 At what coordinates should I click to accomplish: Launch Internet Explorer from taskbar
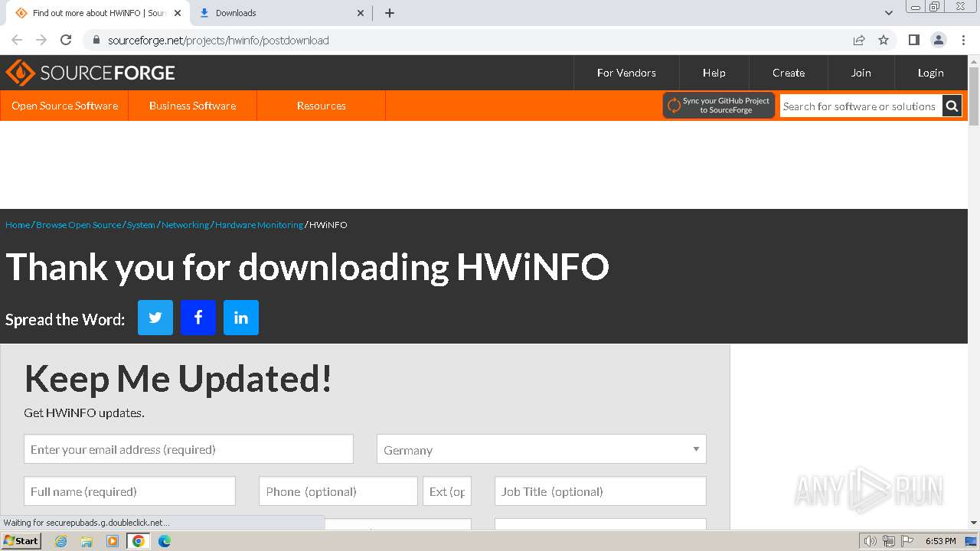tap(60, 541)
